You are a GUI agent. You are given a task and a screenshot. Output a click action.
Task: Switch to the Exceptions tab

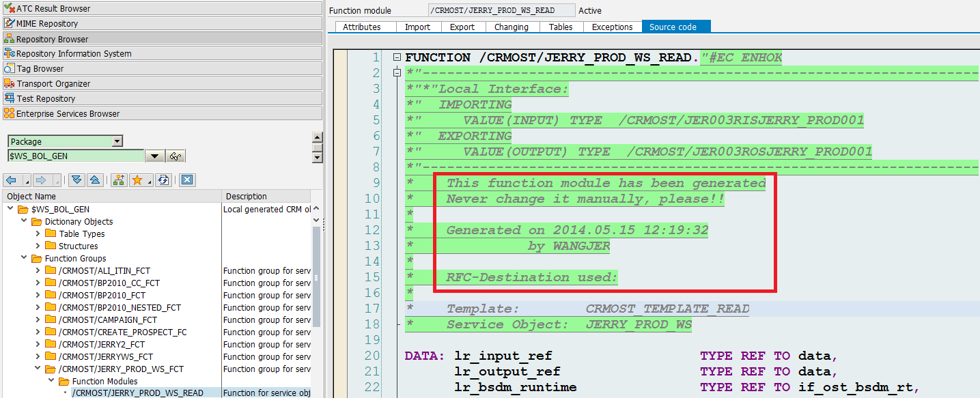tap(613, 27)
